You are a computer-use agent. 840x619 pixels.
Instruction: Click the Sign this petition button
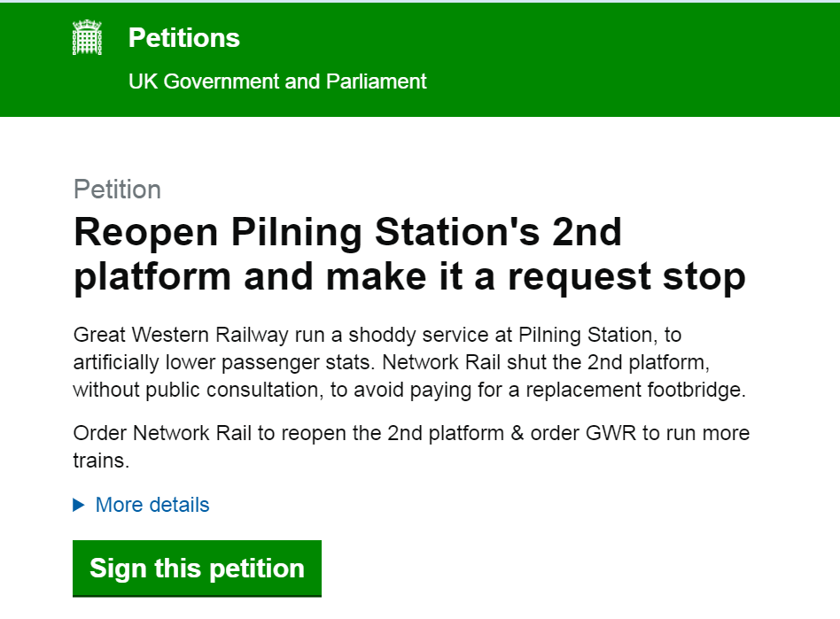[197, 569]
